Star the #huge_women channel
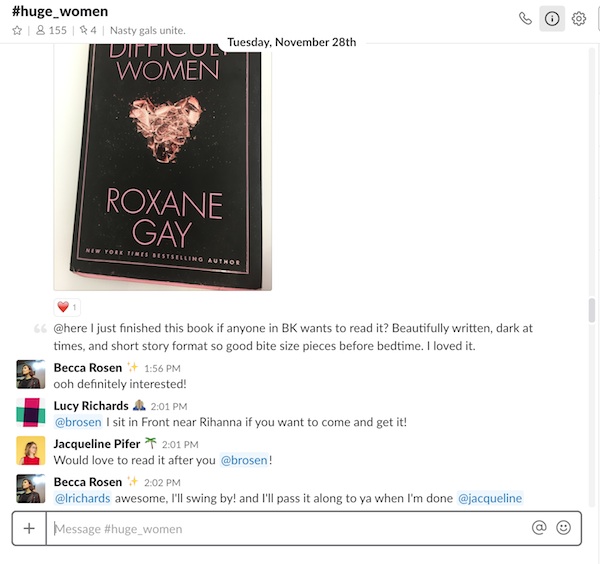 (17, 30)
